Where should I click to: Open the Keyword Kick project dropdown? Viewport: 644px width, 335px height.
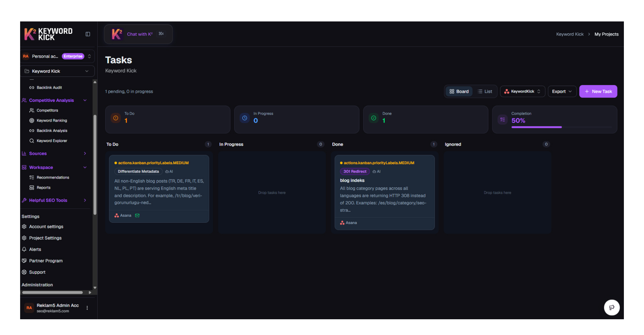pyautogui.click(x=57, y=71)
